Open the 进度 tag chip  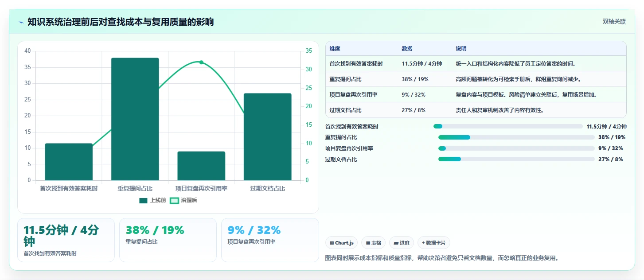coord(402,243)
